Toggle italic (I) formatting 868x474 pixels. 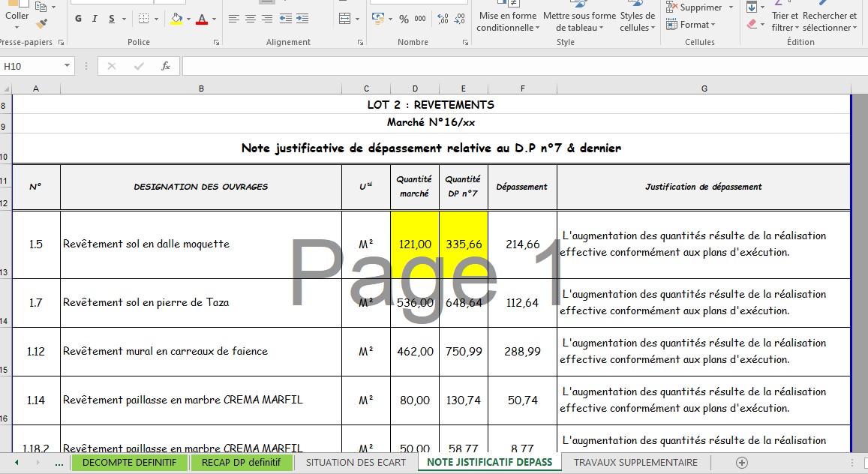coord(95,19)
